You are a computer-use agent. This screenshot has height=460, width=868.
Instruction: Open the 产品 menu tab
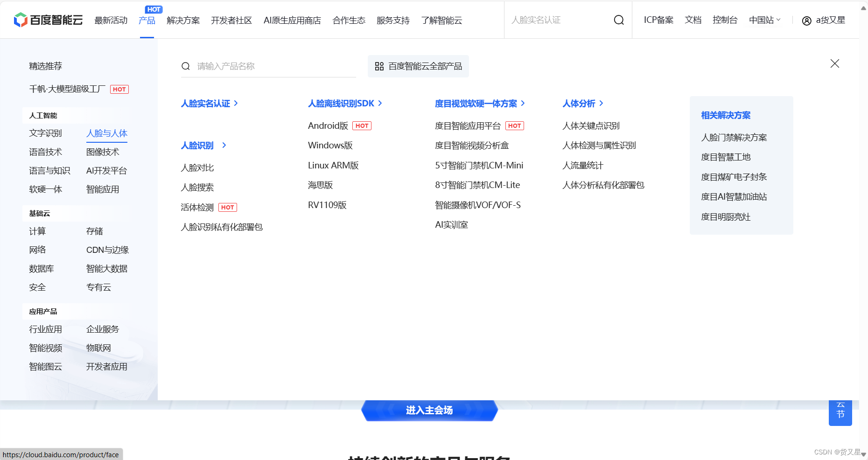click(x=147, y=21)
